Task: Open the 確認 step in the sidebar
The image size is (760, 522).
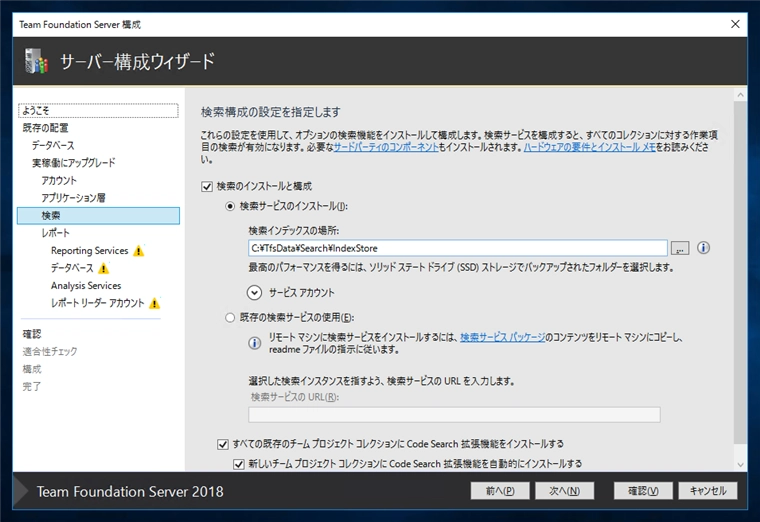Action: pos(32,334)
